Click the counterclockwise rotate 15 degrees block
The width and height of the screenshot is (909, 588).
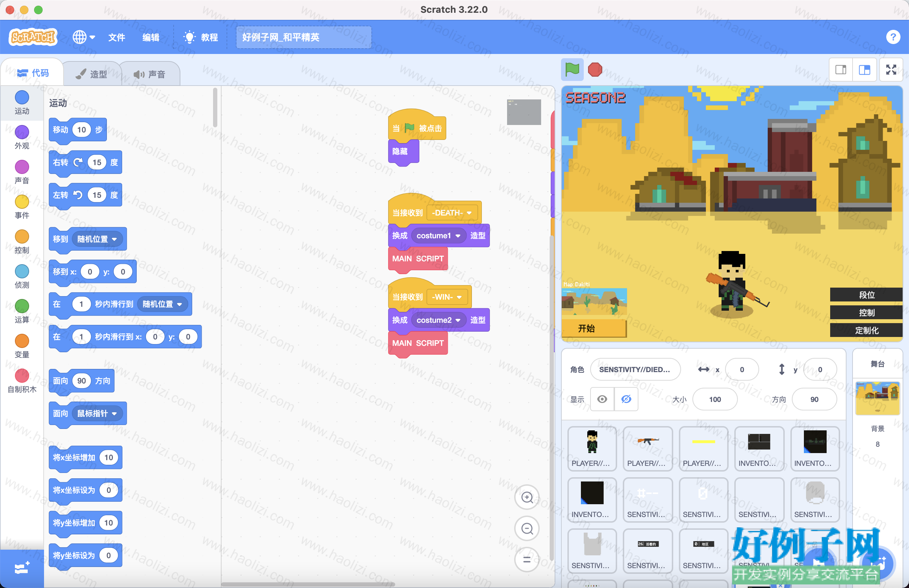85,195
